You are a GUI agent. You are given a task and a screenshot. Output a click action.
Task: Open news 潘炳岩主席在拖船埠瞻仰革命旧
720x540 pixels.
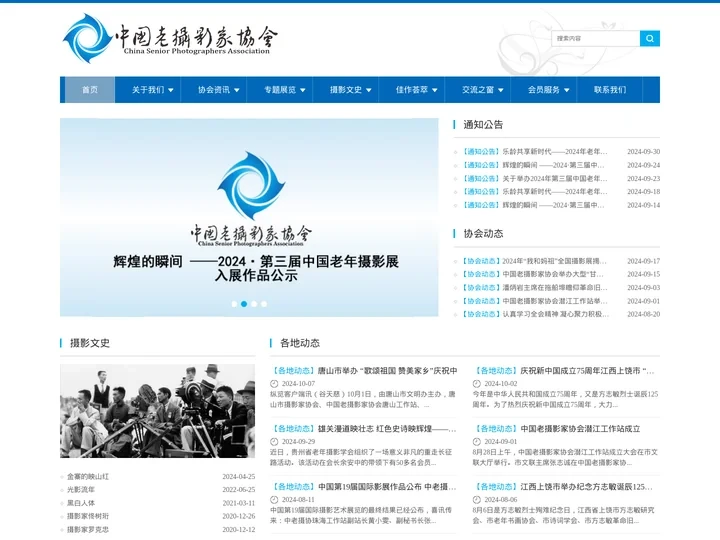coord(555,287)
